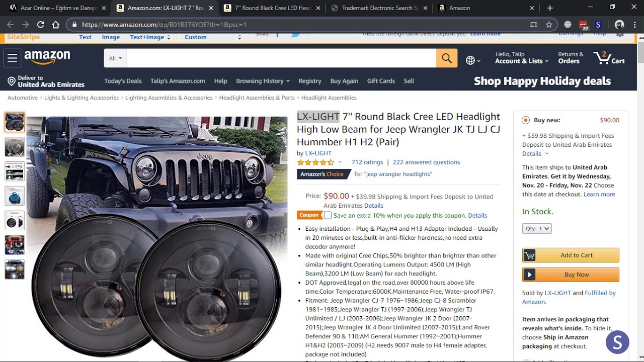The image size is (644, 362).
Task: Expand the All search category dropdown
Action: [115, 58]
